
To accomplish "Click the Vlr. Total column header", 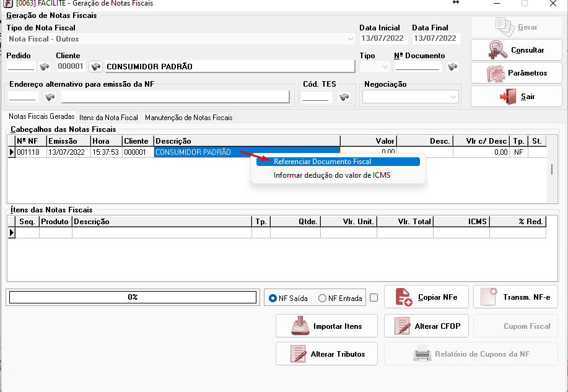I will (x=405, y=221).
